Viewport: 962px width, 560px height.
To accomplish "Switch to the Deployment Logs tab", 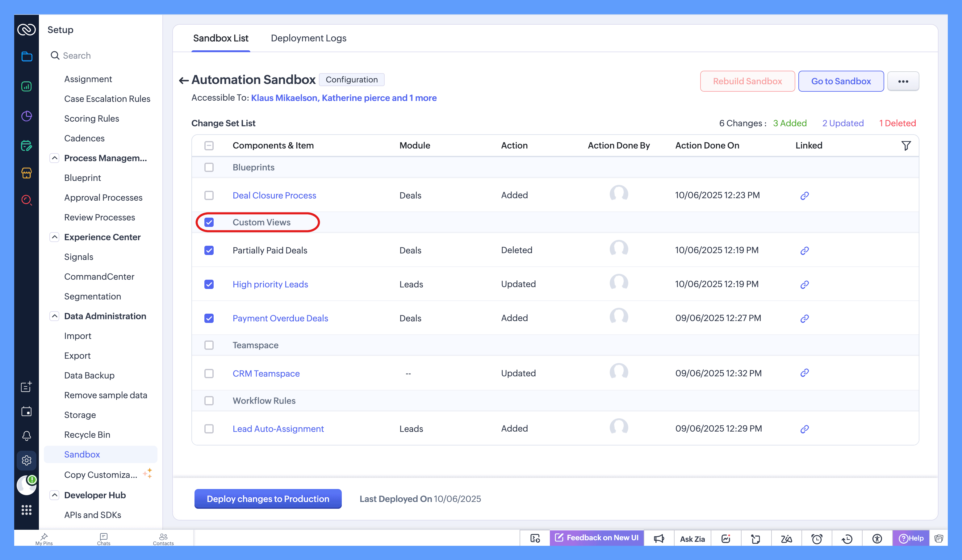I will click(x=308, y=38).
